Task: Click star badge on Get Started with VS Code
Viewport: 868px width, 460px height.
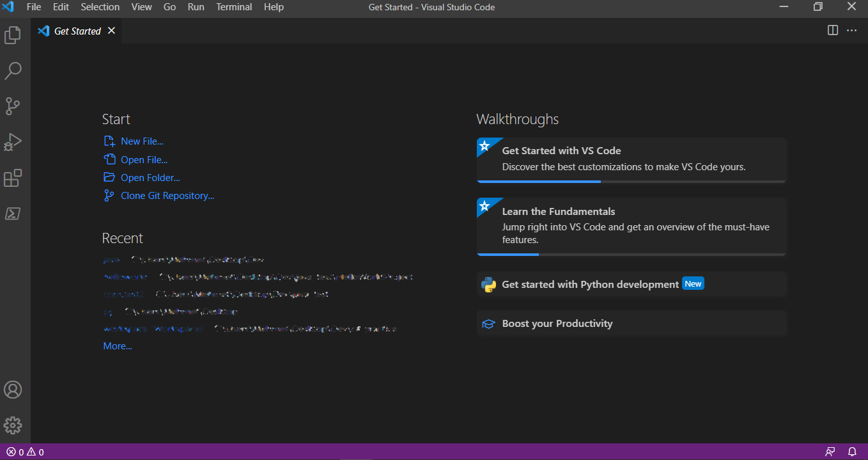Action: pos(484,146)
